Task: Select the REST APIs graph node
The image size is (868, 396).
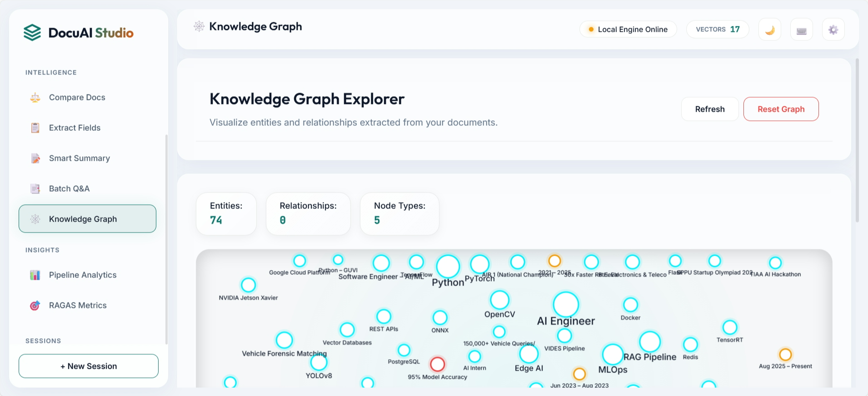Action: [384, 317]
